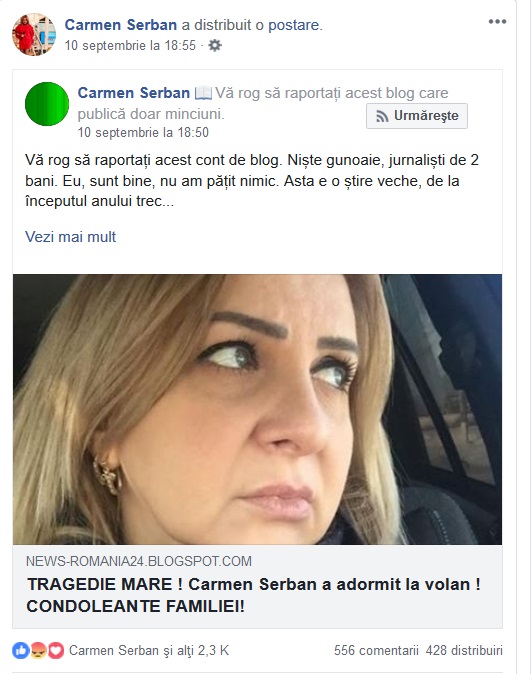Click the angry face reaction icon
531x674 pixels.
(x=38, y=651)
